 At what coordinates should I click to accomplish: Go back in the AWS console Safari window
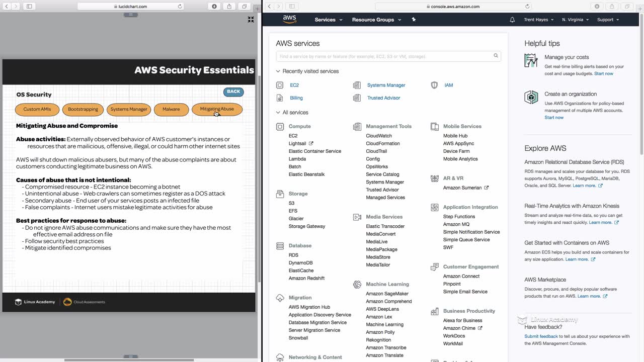(x=269, y=7)
